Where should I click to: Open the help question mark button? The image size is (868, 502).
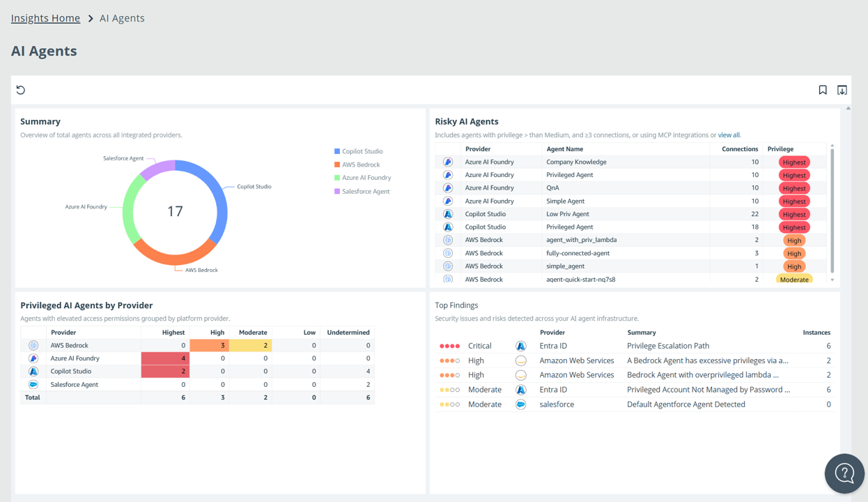click(844, 473)
